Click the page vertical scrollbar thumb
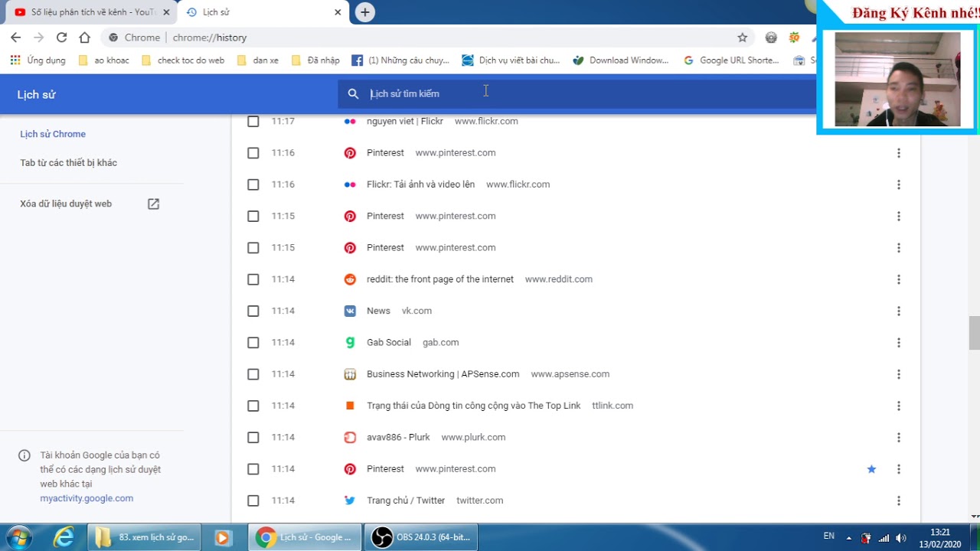 click(x=974, y=332)
